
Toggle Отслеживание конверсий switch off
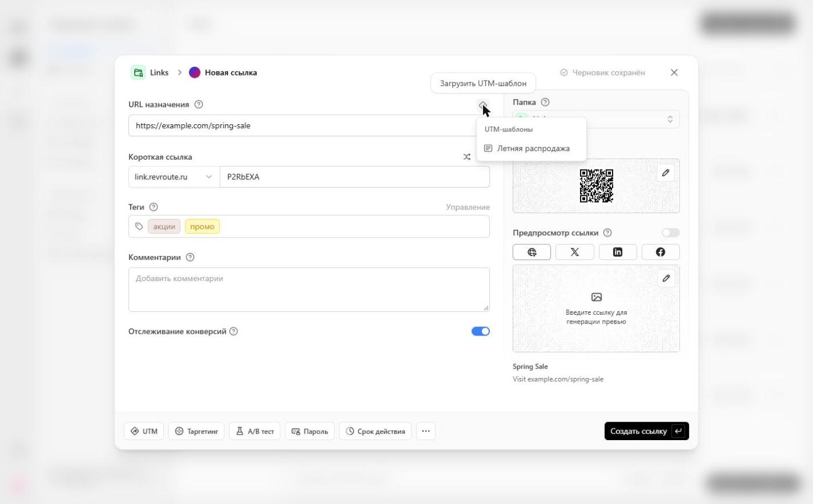point(481,332)
